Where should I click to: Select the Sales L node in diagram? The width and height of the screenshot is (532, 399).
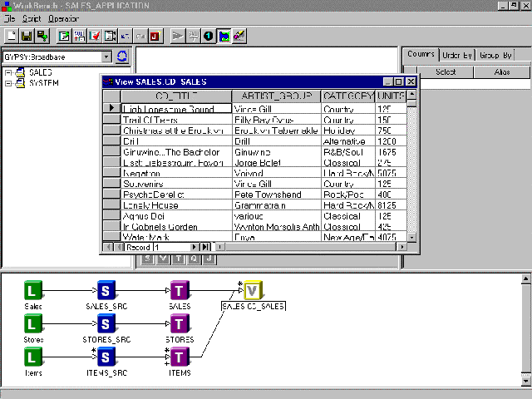coord(32,291)
